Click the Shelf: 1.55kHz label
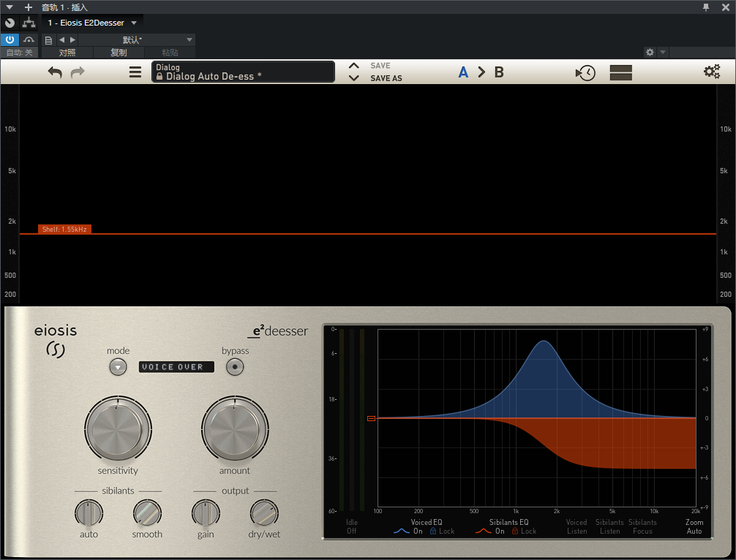736x560 pixels. pos(64,230)
